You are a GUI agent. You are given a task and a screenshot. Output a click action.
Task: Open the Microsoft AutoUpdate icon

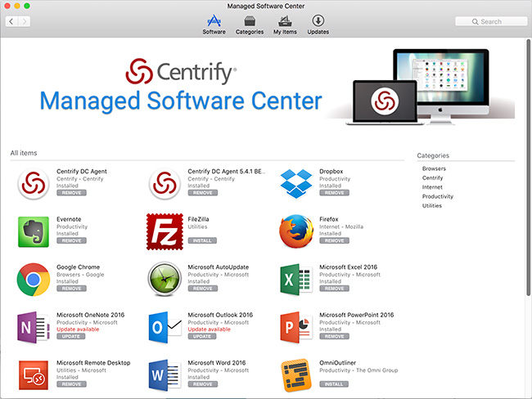click(x=165, y=280)
